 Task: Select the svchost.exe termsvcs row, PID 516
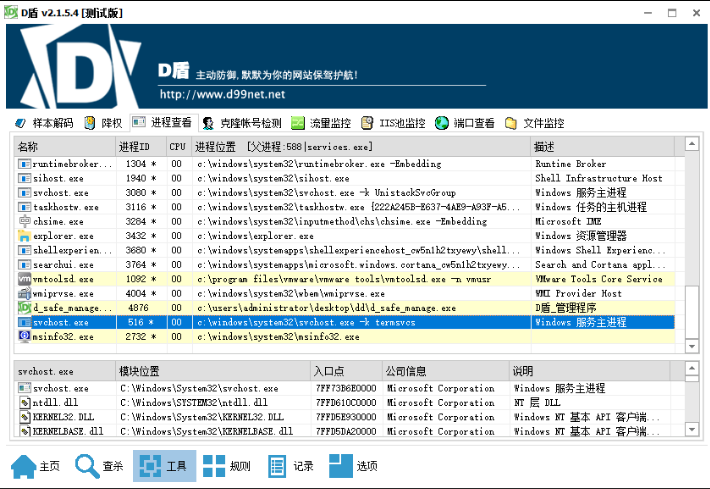click(344, 322)
